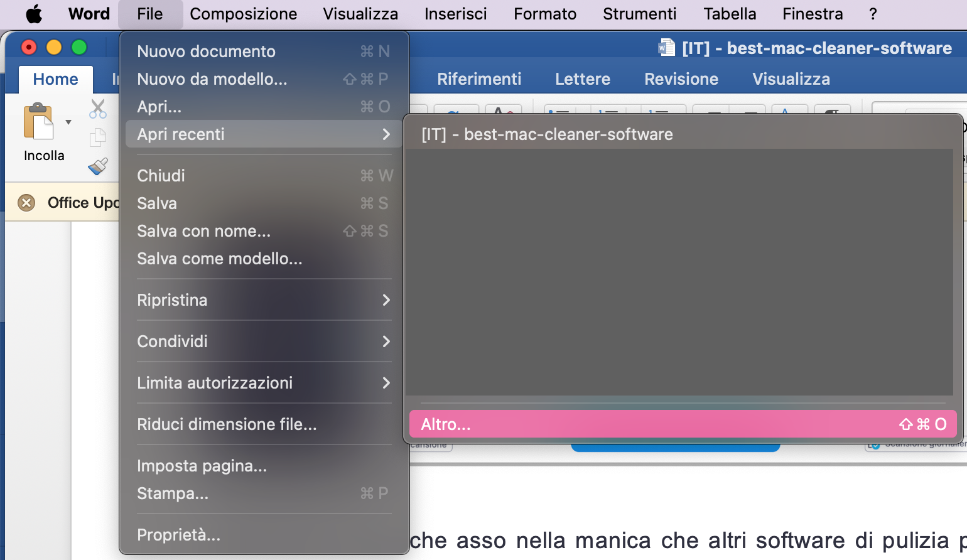The height and width of the screenshot is (560, 967).
Task: Choose Altro... in the recent files submenu
Action: click(683, 424)
